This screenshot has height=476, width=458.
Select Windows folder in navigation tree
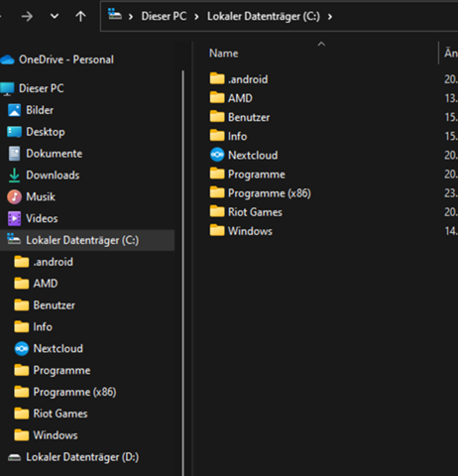(56, 435)
